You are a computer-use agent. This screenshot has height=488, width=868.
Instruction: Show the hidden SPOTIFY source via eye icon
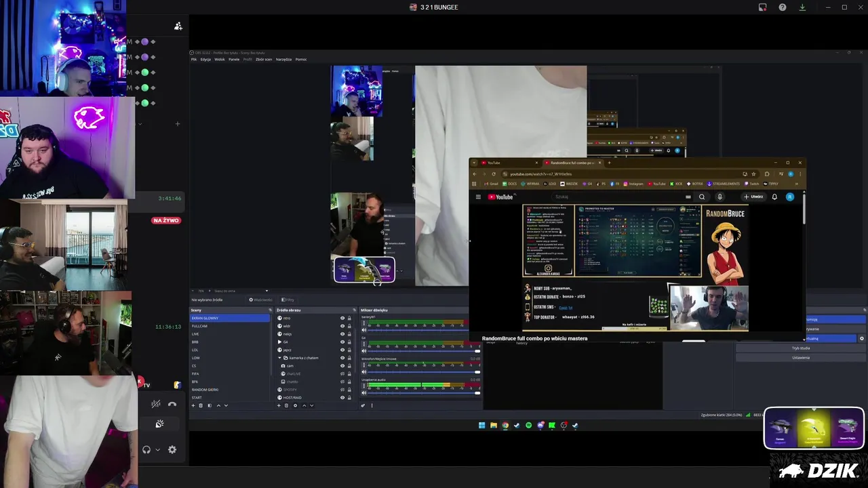(x=342, y=390)
